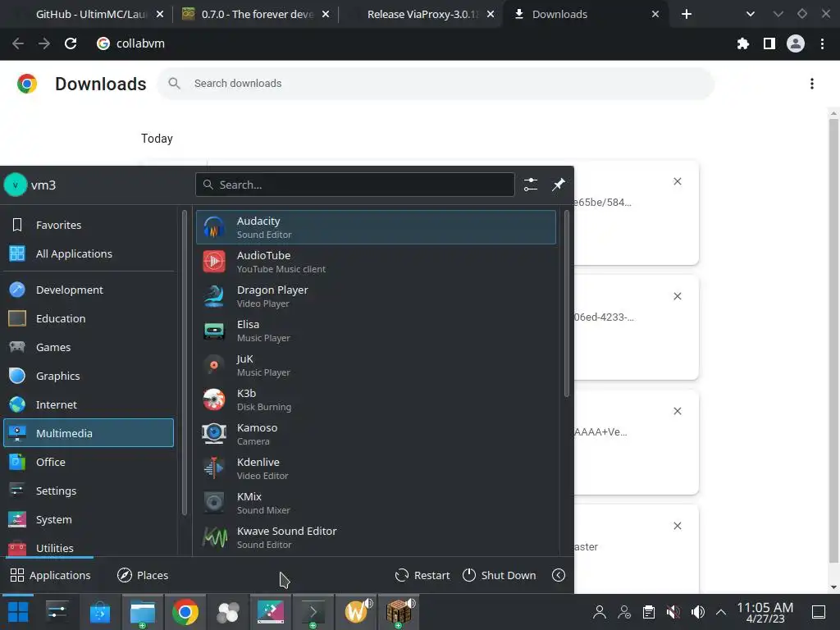Switch to GitHub UltimMC browser tab
This screenshot has width=840, height=630.
pos(93,15)
